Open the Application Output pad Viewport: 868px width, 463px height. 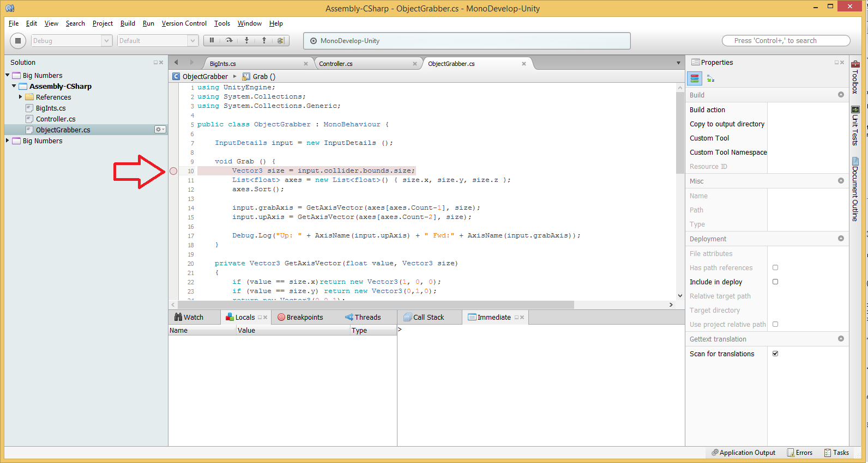pyautogui.click(x=743, y=453)
